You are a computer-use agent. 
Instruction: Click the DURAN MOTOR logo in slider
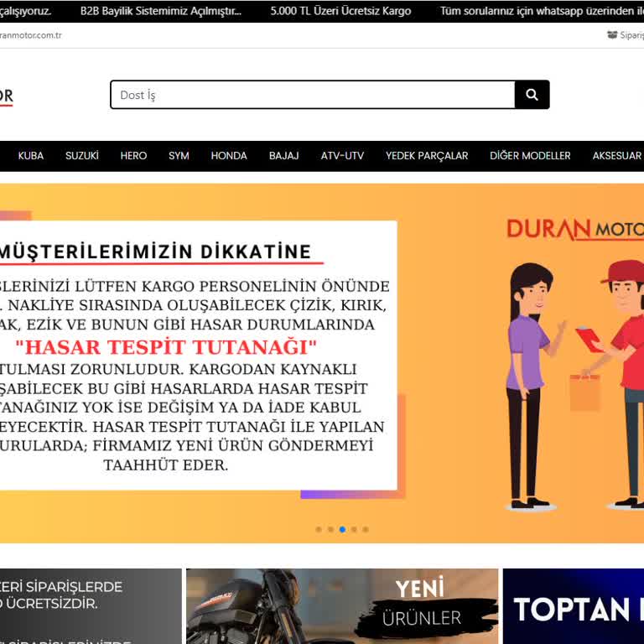[575, 229]
